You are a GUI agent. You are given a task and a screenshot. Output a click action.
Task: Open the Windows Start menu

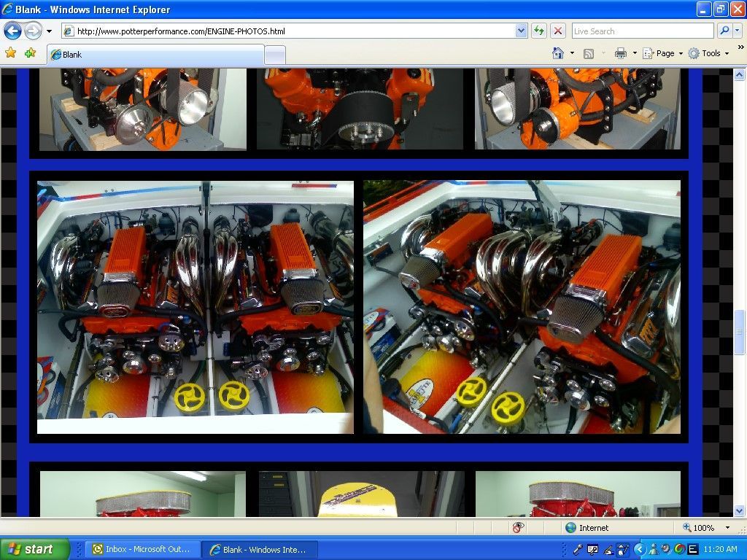point(35,549)
